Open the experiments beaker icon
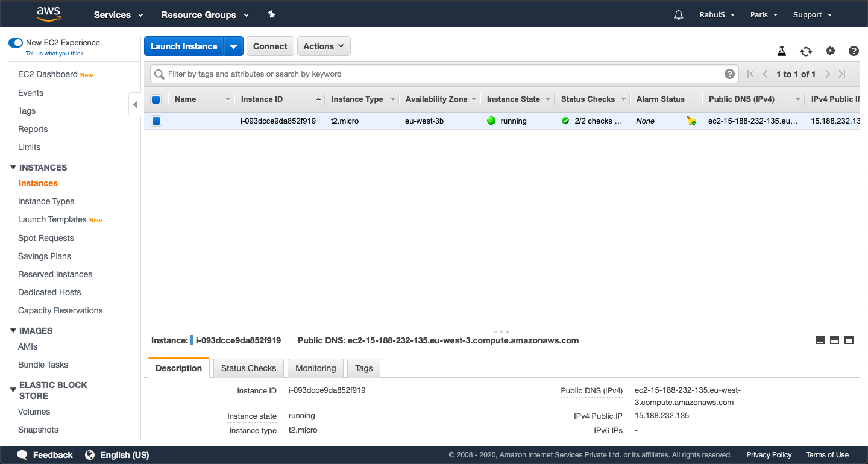The height and width of the screenshot is (464, 868). pyautogui.click(x=782, y=51)
